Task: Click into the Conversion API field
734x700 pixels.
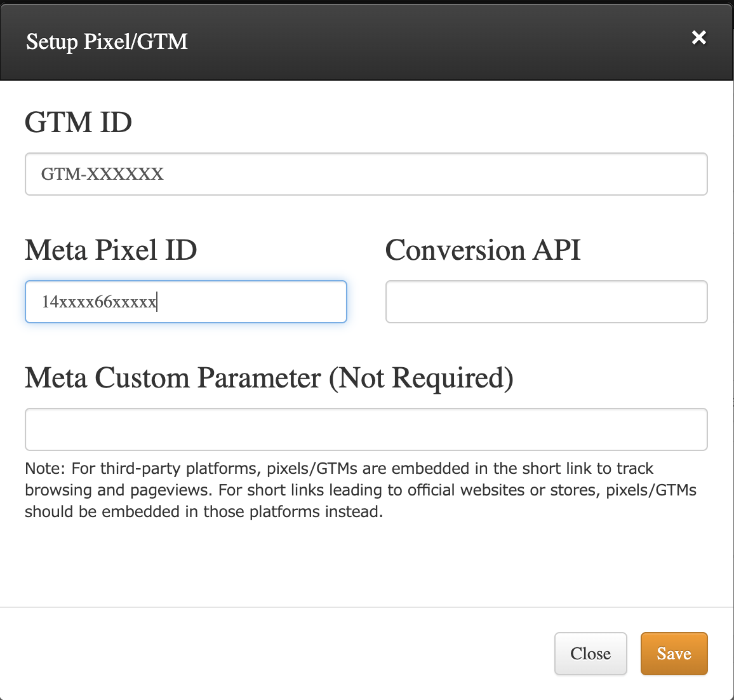Action: point(546,302)
